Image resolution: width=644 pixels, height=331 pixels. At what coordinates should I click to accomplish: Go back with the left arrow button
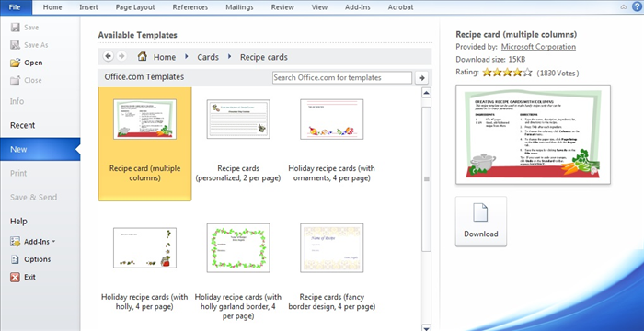pos(108,56)
